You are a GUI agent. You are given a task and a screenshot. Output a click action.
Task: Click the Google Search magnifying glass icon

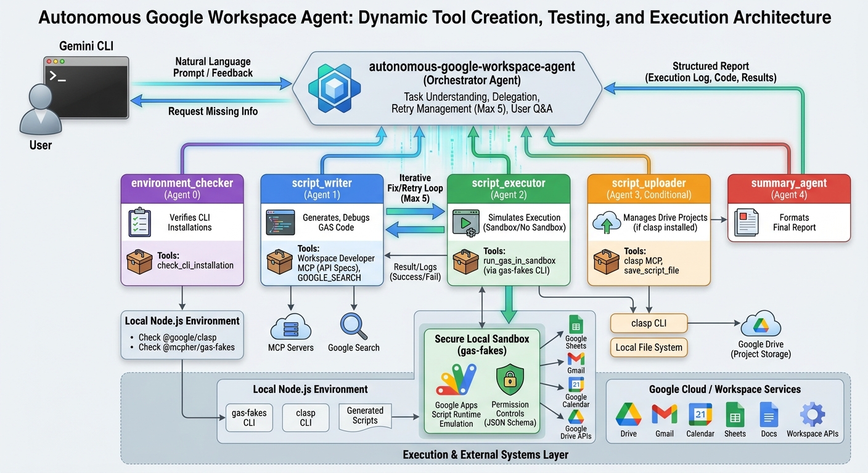(x=353, y=325)
